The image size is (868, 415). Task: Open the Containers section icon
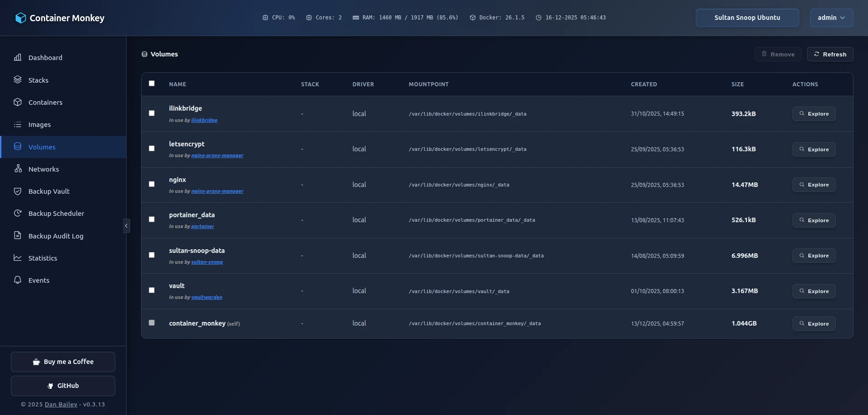[18, 102]
